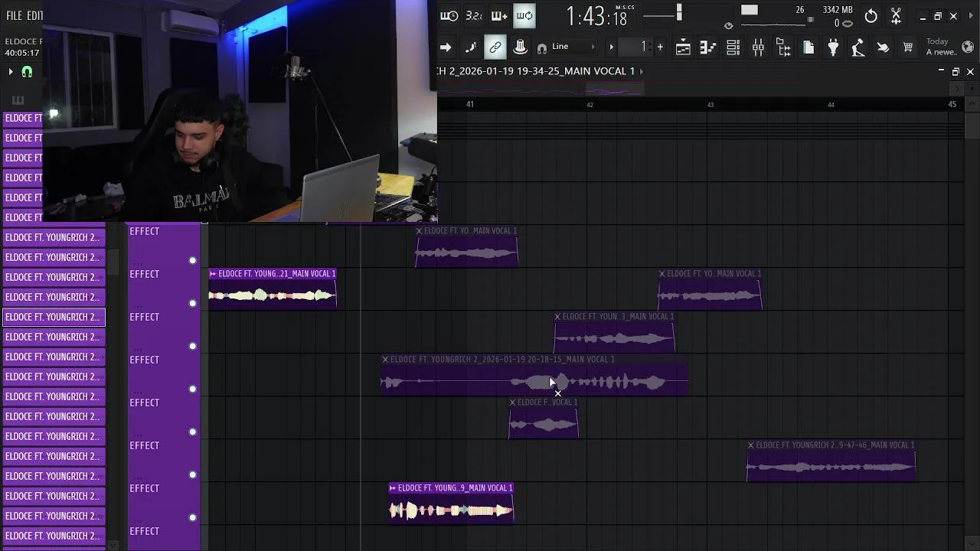Screen dimensions: 980x551
Task: Jump to bar 43 on the timeline
Action: (x=710, y=104)
